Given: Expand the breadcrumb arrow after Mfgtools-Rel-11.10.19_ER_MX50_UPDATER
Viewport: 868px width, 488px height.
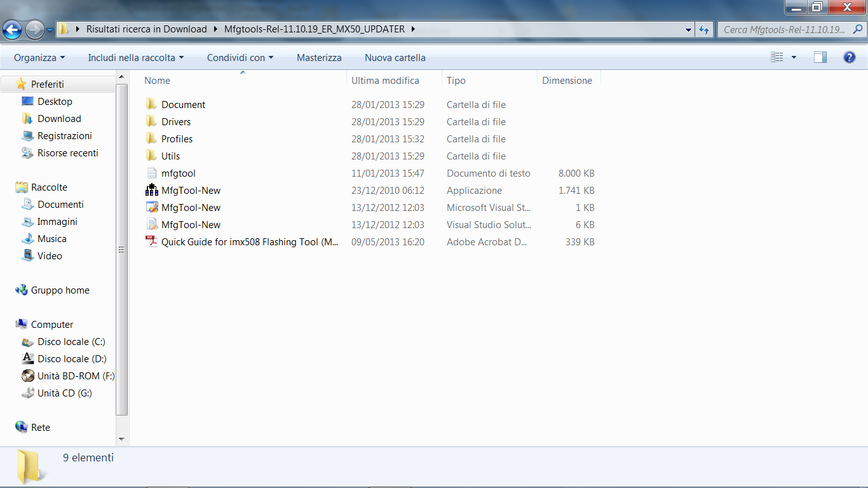Looking at the screenshot, I should (413, 29).
